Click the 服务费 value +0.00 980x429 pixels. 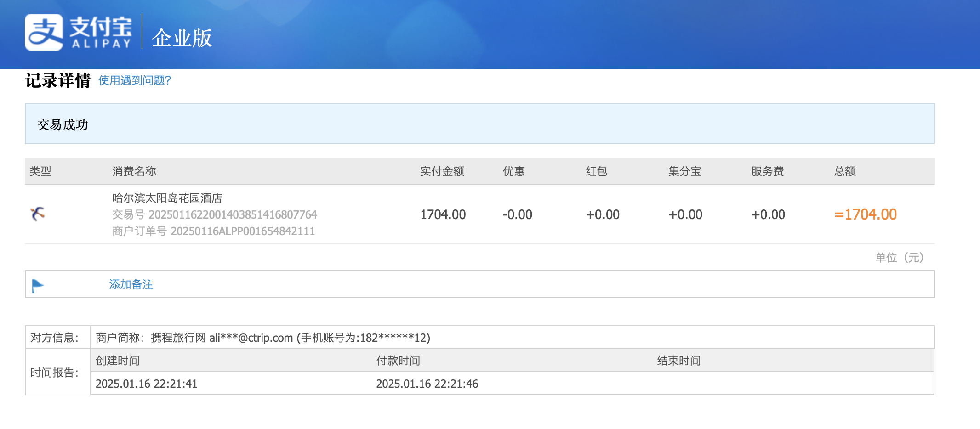[768, 214]
